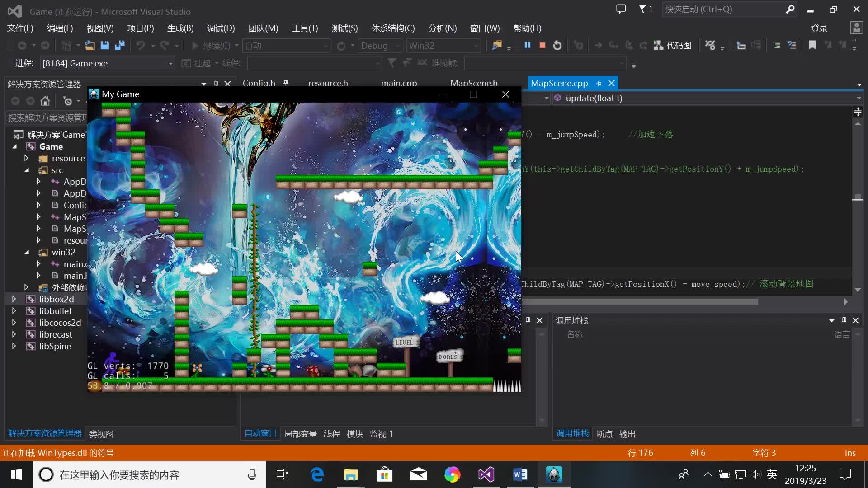This screenshot has height=488, width=868.
Task: Click the code editor vertical scrollbar thumb
Action: (x=858, y=197)
